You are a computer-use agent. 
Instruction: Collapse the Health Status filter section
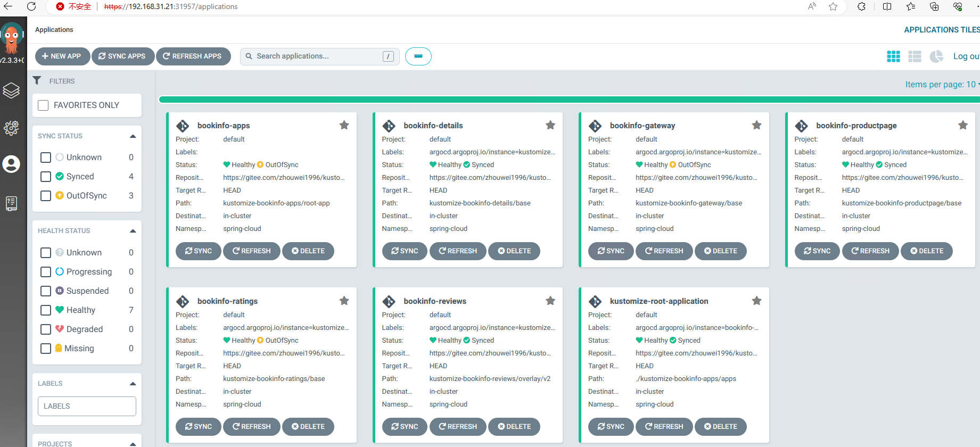pyautogui.click(x=133, y=231)
